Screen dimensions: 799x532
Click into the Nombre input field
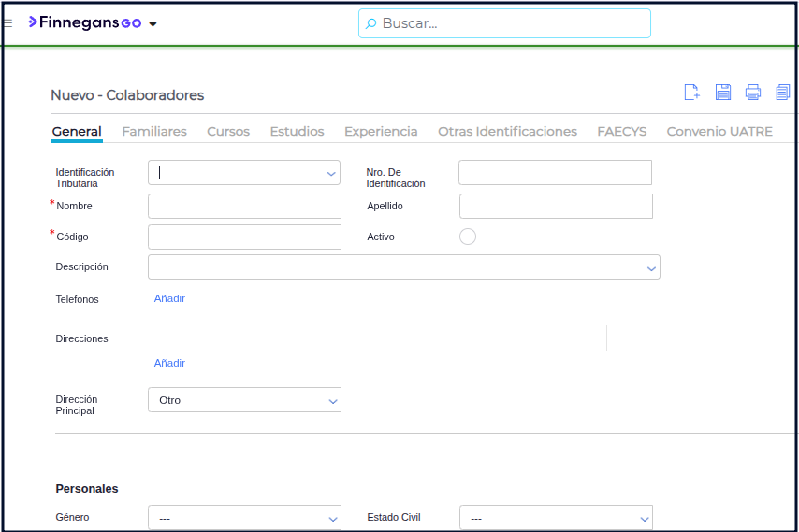[244, 206]
